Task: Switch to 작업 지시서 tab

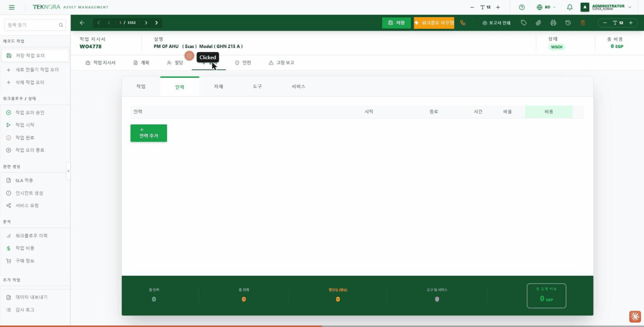Action: coord(101,63)
